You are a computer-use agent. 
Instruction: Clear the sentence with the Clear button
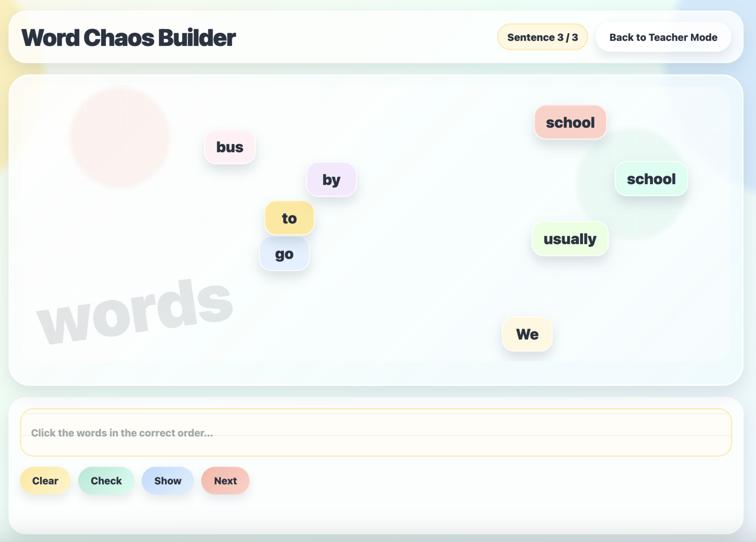[45, 481]
